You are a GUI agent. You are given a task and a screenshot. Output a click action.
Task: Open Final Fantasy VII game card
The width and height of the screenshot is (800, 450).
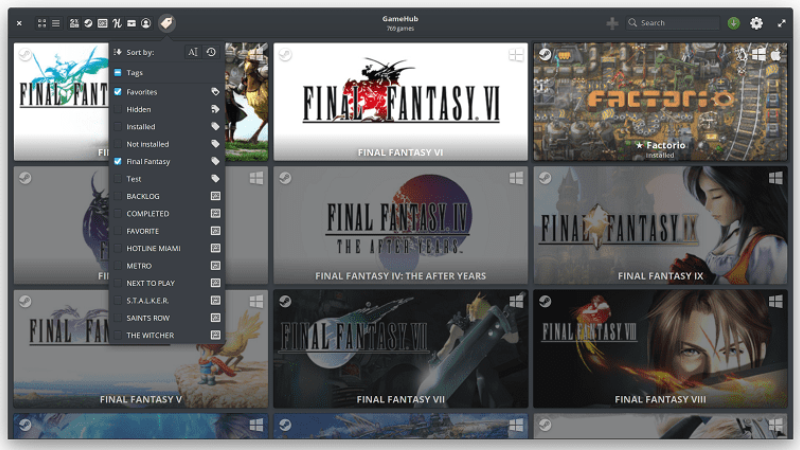click(x=401, y=348)
